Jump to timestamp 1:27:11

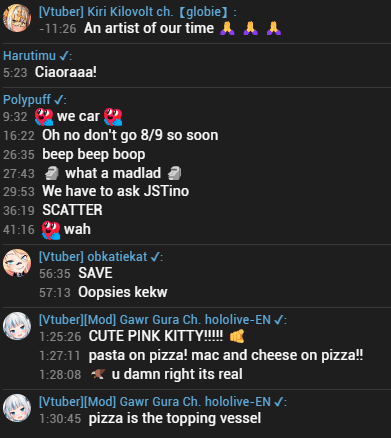[60, 356]
